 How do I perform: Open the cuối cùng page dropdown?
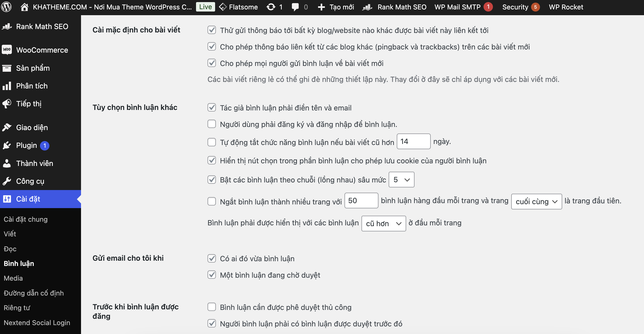pyautogui.click(x=537, y=202)
